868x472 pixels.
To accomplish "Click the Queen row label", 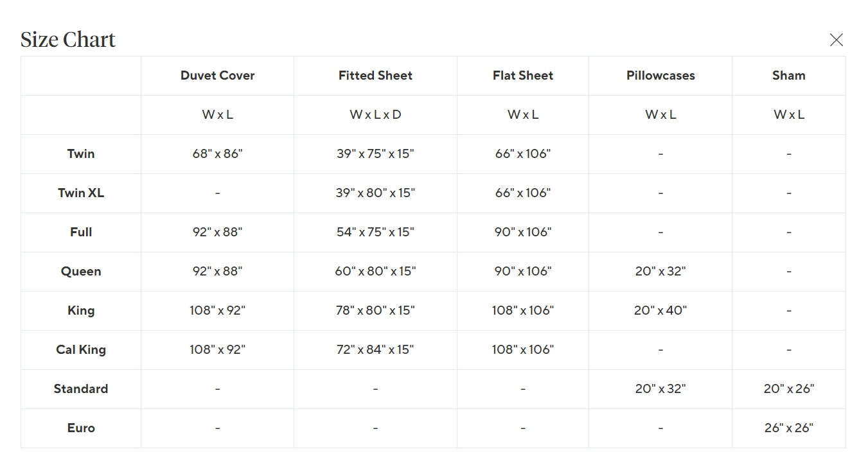I will point(81,272).
